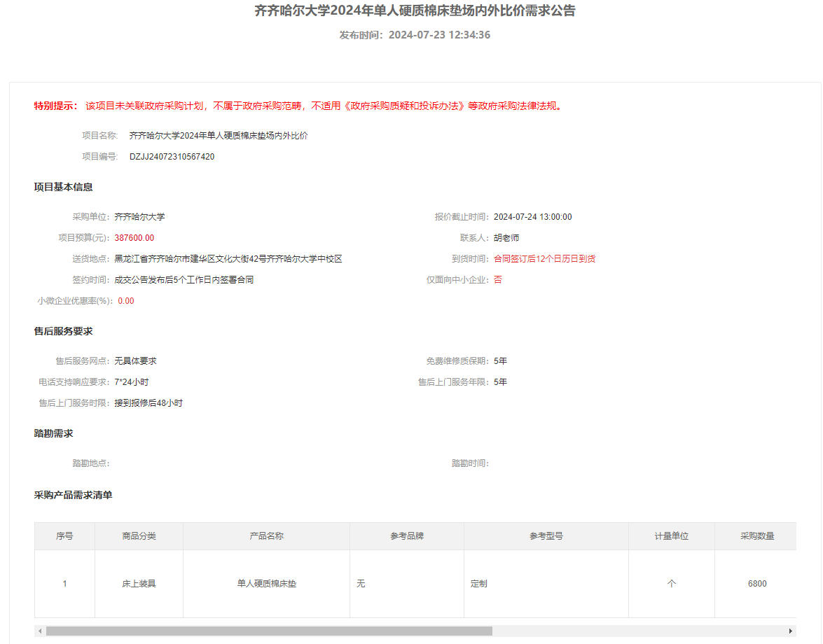Select the 计量单位 column header
The height and width of the screenshot is (644, 823).
671,536
